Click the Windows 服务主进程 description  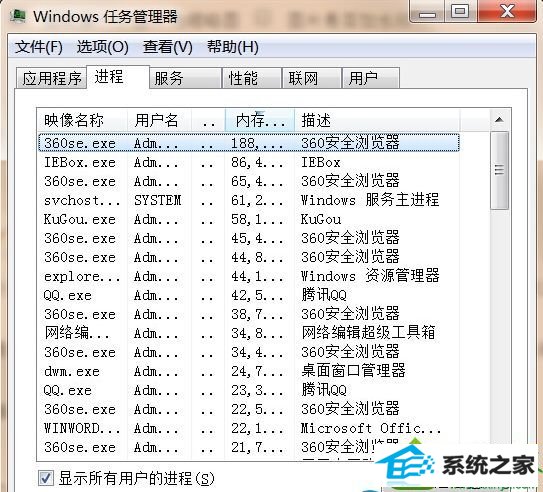(x=370, y=200)
